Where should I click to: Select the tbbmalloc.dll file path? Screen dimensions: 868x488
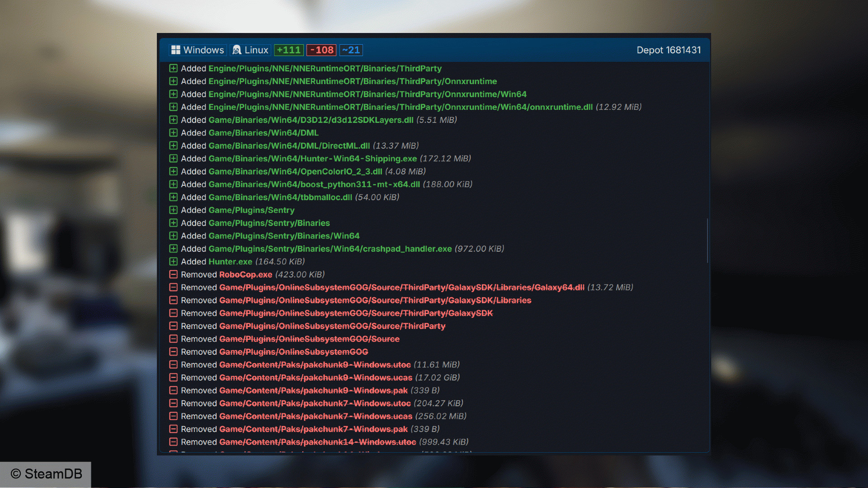[x=280, y=197]
